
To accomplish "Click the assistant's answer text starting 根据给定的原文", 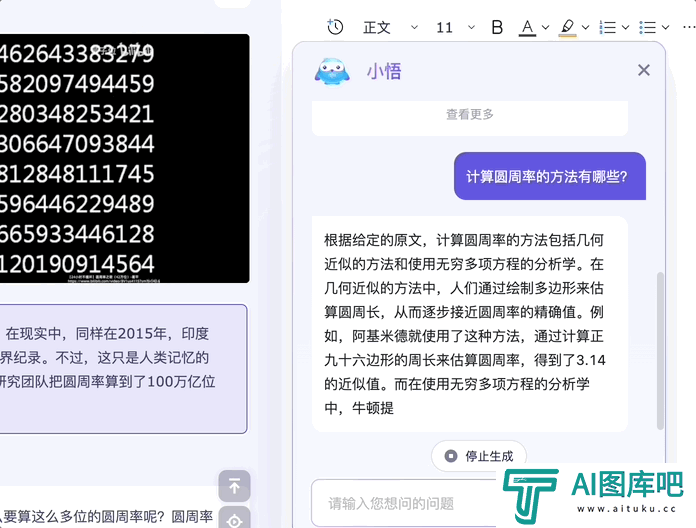I will (x=464, y=324).
